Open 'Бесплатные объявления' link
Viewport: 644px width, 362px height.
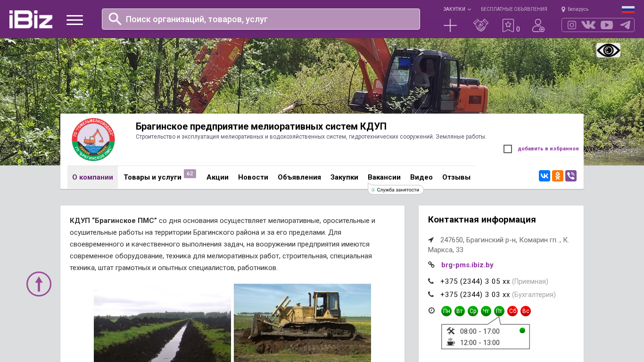pos(514,9)
